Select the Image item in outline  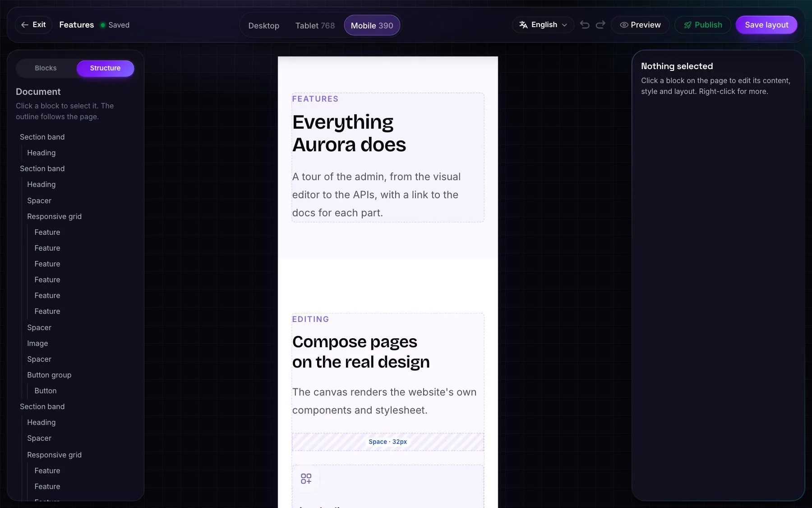coord(37,343)
